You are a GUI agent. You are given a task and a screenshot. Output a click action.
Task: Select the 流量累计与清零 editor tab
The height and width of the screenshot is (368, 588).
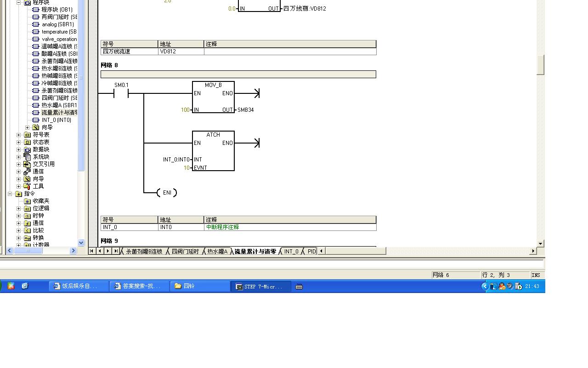coord(255,252)
